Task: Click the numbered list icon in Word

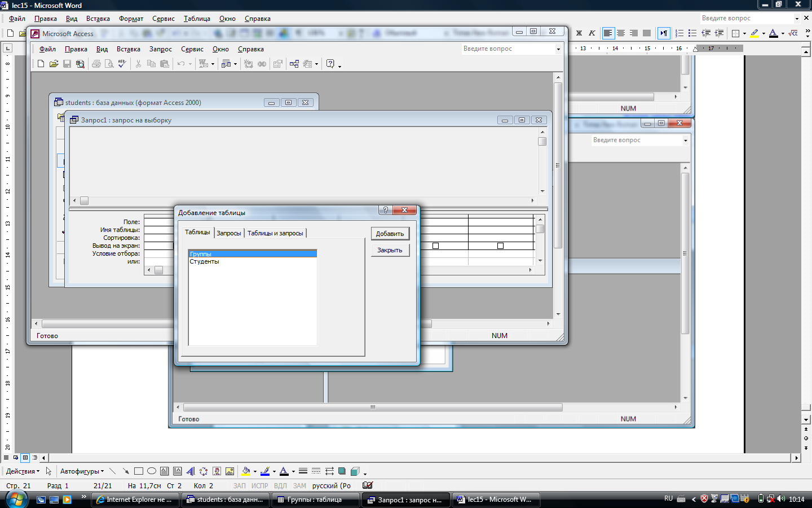Action: 679,33
